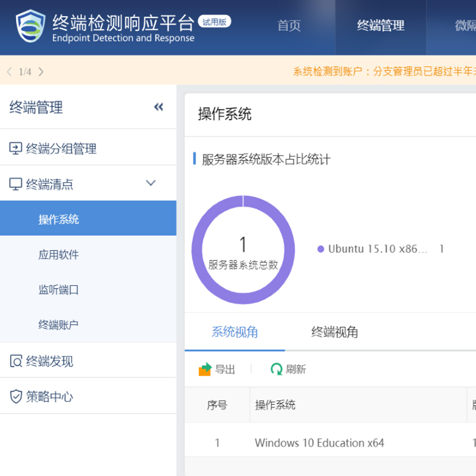The image size is (476, 476).
Task: Click the Endpoint Detection and Response subtitle
Action: (x=123, y=38)
